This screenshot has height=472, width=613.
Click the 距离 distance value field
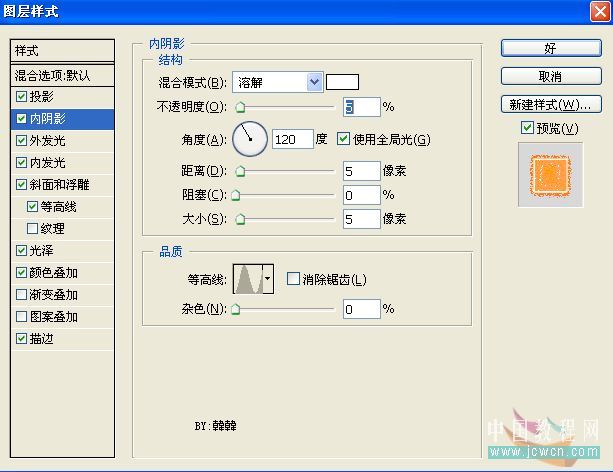coord(362,171)
